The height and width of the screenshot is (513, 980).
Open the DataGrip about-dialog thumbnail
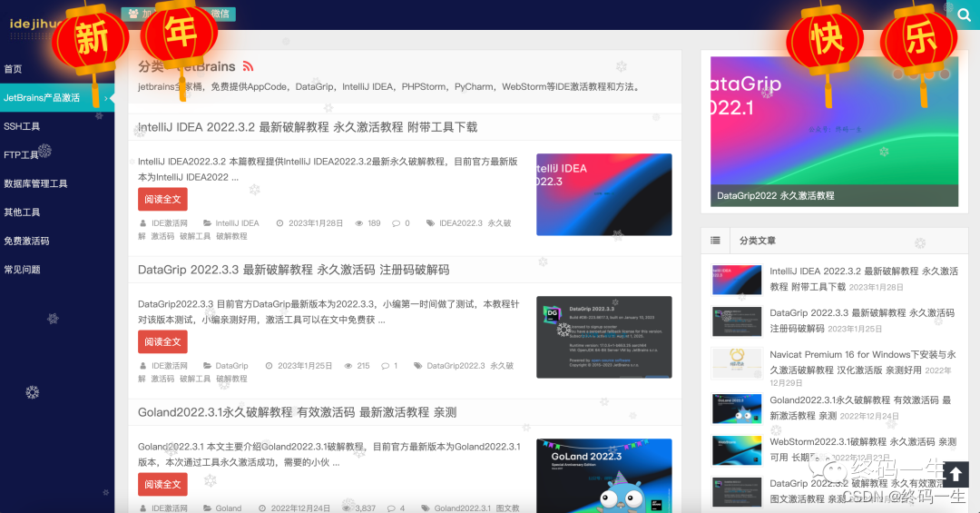(x=604, y=337)
